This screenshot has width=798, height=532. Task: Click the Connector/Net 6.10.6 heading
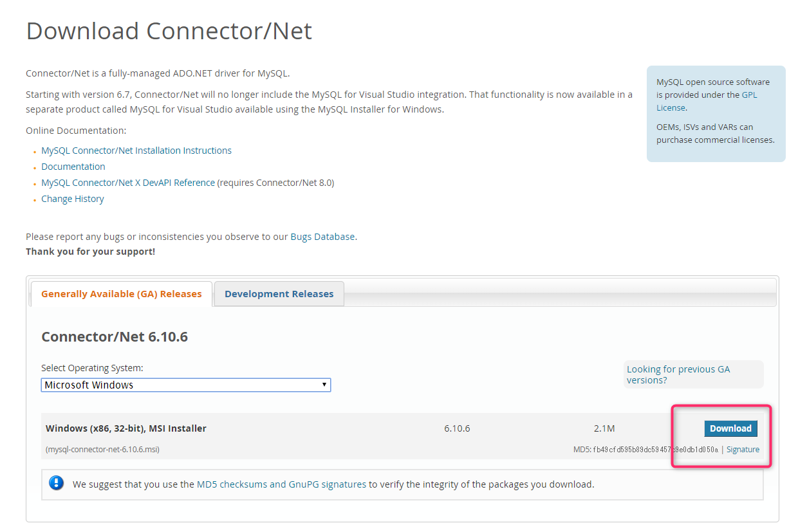pos(115,336)
